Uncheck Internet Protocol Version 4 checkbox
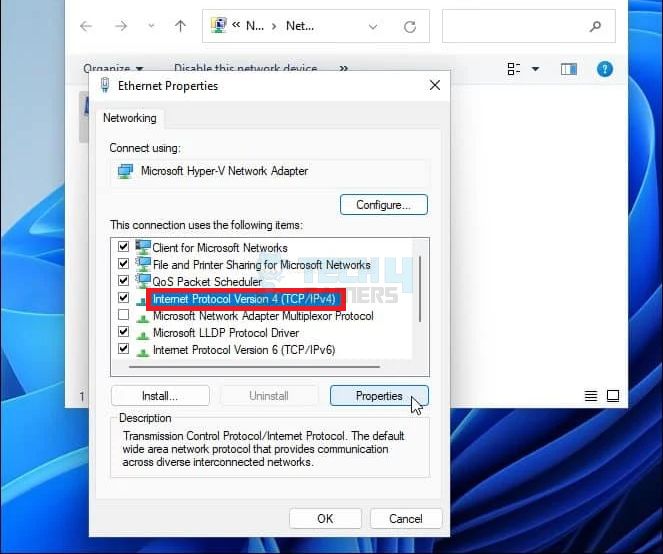This screenshot has height=554, width=663. [x=123, y=298]
